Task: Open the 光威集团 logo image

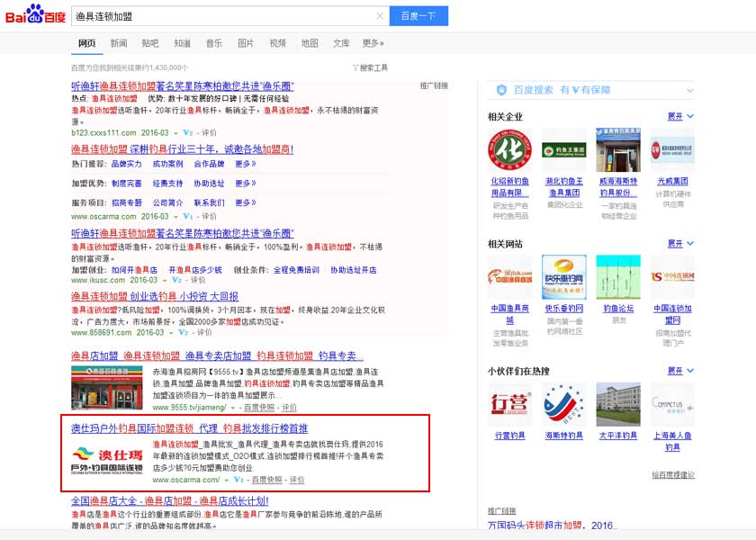Action: tap(672, 150)
